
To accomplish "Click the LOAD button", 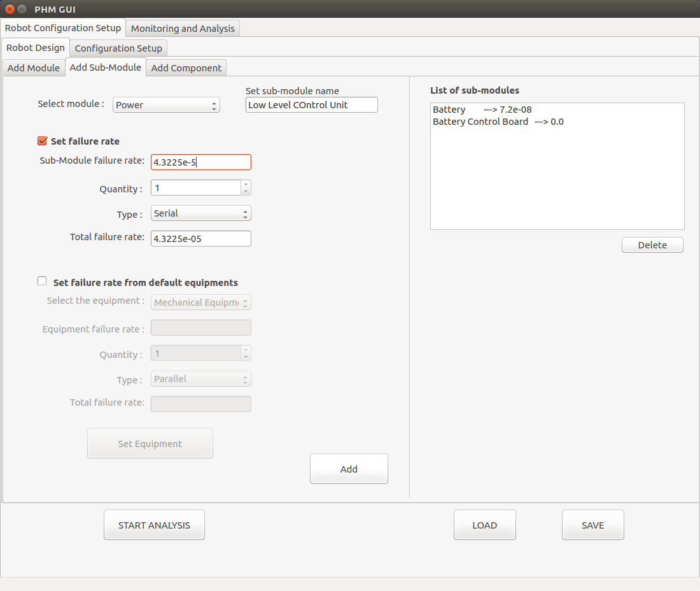I will 484,525.
